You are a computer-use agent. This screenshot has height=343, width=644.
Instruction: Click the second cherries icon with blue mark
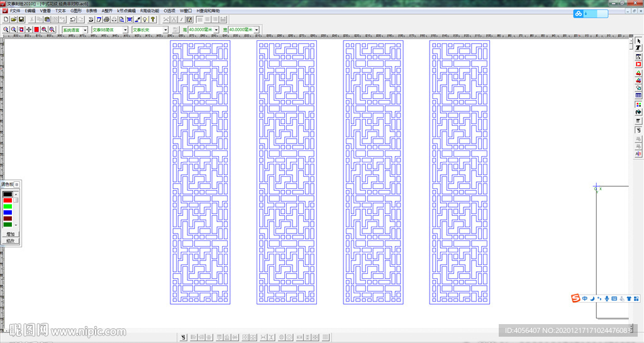pos(638,81)
